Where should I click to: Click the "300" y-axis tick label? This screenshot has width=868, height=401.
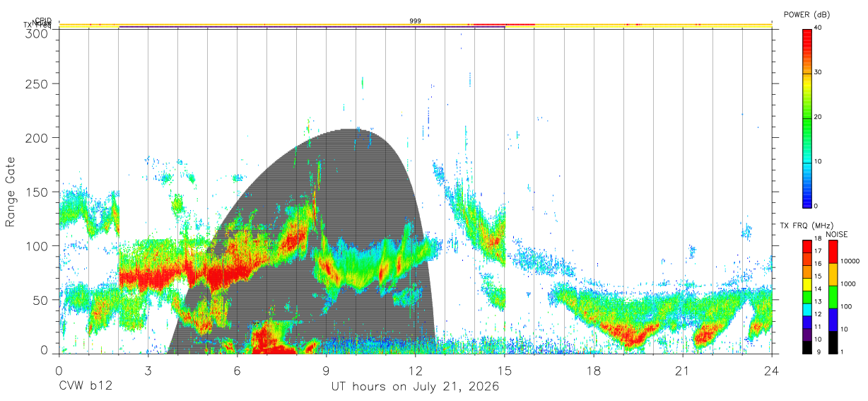(x=37, y=33)
